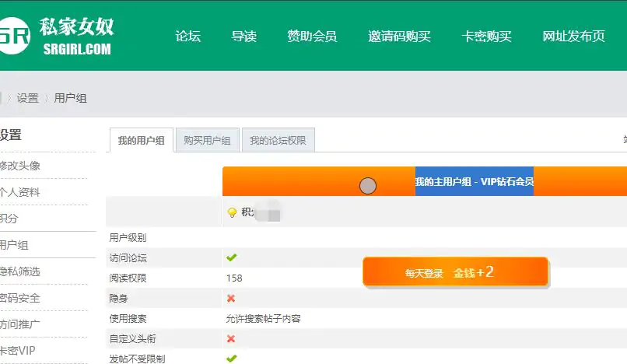627x364 pixels.
Task: Click the 允许搜索帖子内容 value
Action: coord(263,318)
